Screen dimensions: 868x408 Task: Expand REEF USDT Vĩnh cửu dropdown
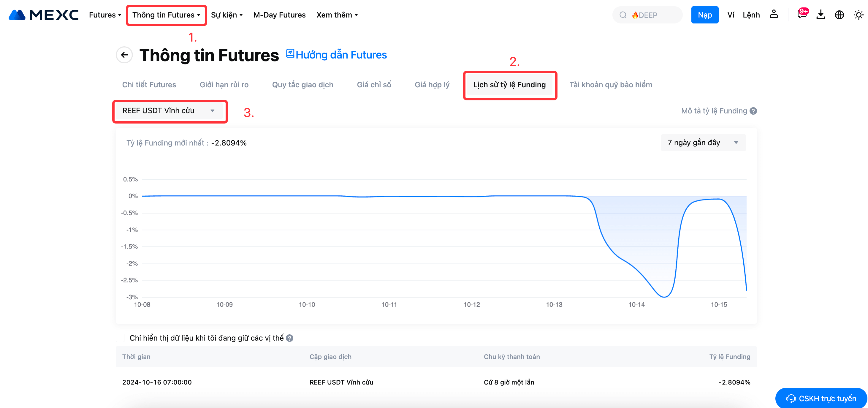(170, 111)
